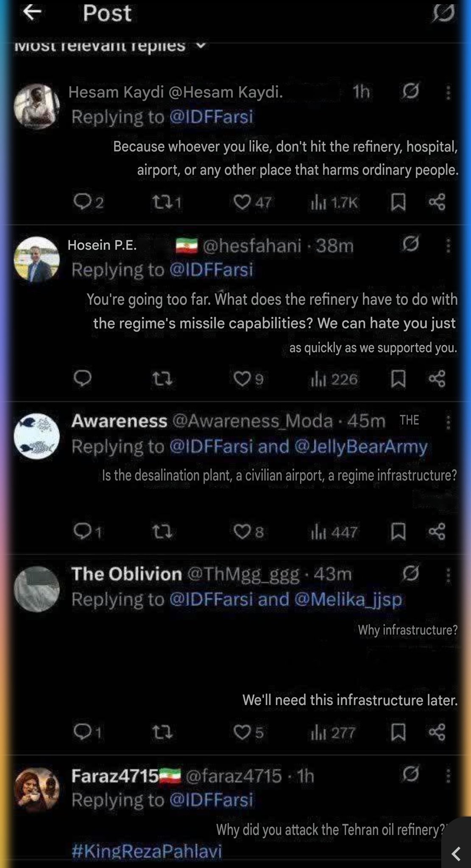Screen dimensions: 471x868
Task: Like Hesam Kaydi's reply with 47 likes
Action: click(252, 203)
